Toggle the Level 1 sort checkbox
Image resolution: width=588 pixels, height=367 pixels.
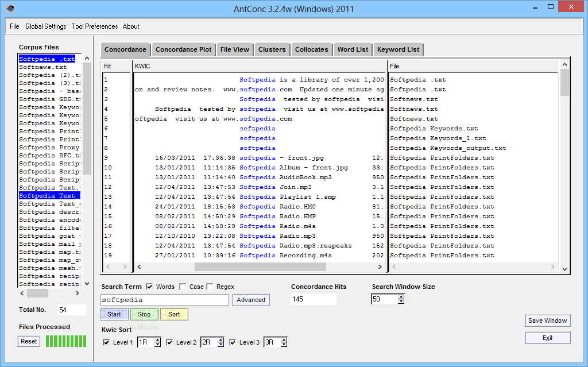pos(106,342)
